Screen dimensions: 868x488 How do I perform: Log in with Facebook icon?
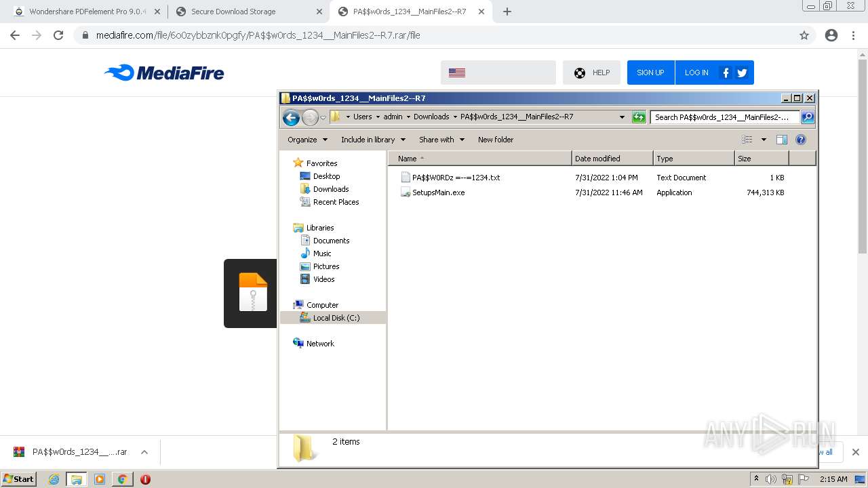click(x=726, y=73)
